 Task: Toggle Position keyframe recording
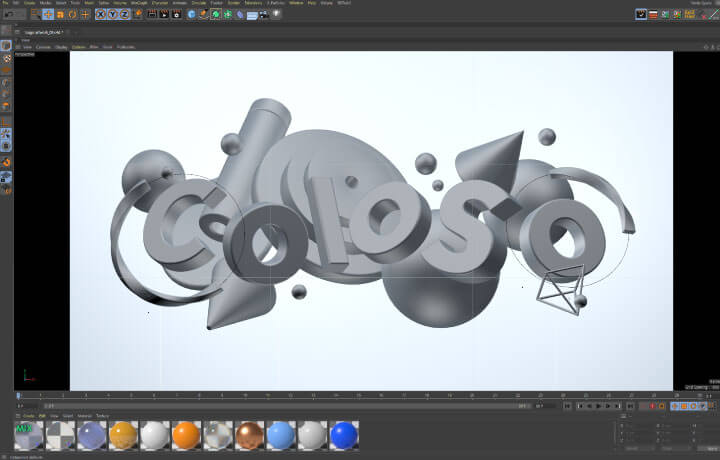click(x=675, y=406)
